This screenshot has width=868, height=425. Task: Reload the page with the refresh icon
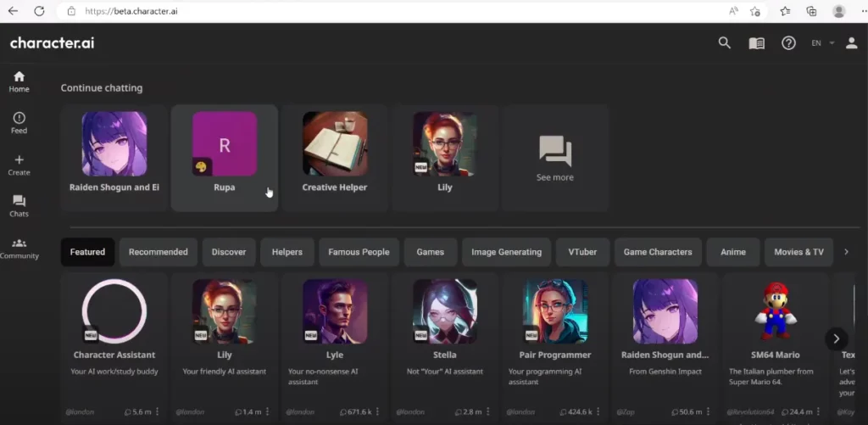tap(39, 11)
